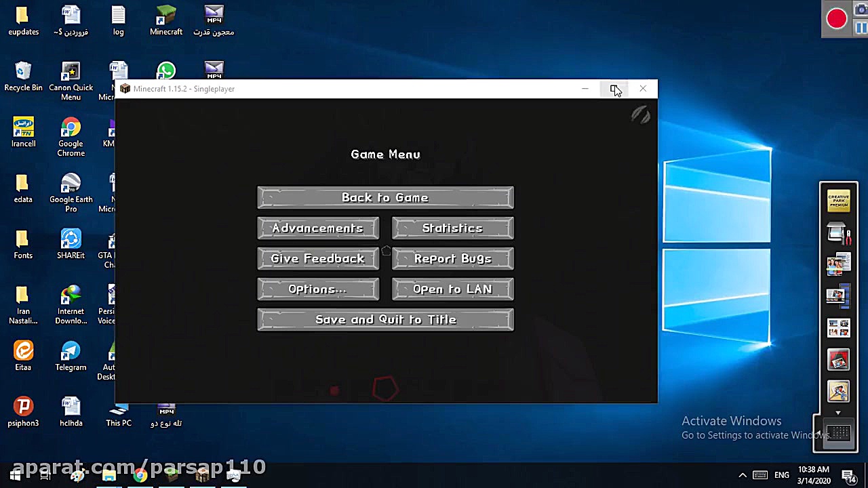Open the eupdates folder on desktop
This screenshot has height=488, width=868.
tap(23, 20)
